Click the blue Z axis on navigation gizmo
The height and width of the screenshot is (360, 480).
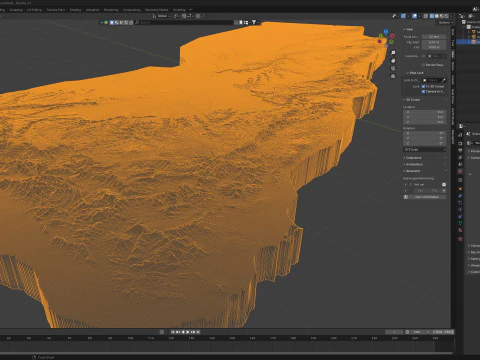[x=386, y=31]
